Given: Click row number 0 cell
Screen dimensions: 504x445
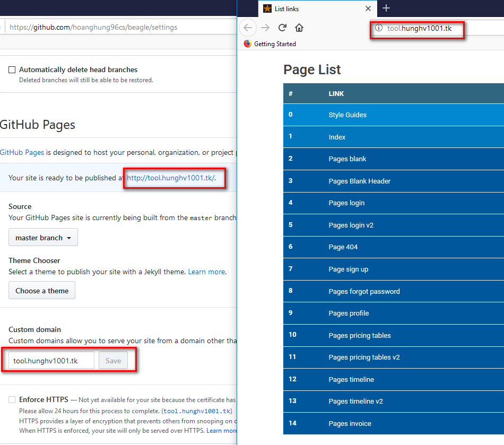Looking at the screenshot, I should tap(291, 115).
